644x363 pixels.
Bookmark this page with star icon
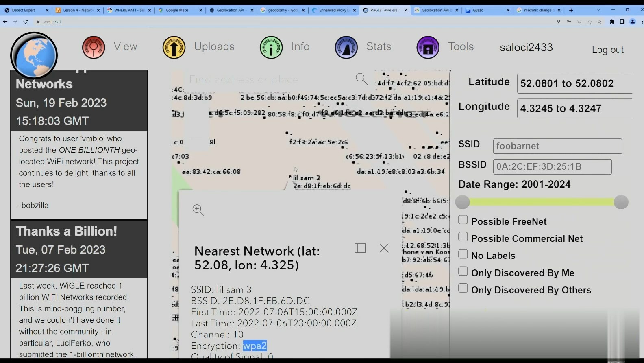point(599,22)
